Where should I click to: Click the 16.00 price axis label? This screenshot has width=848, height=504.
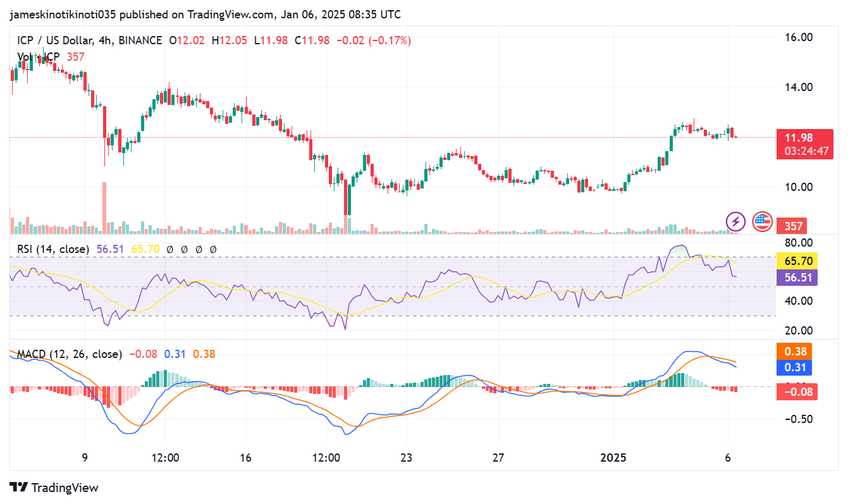[x=797, y=37]
